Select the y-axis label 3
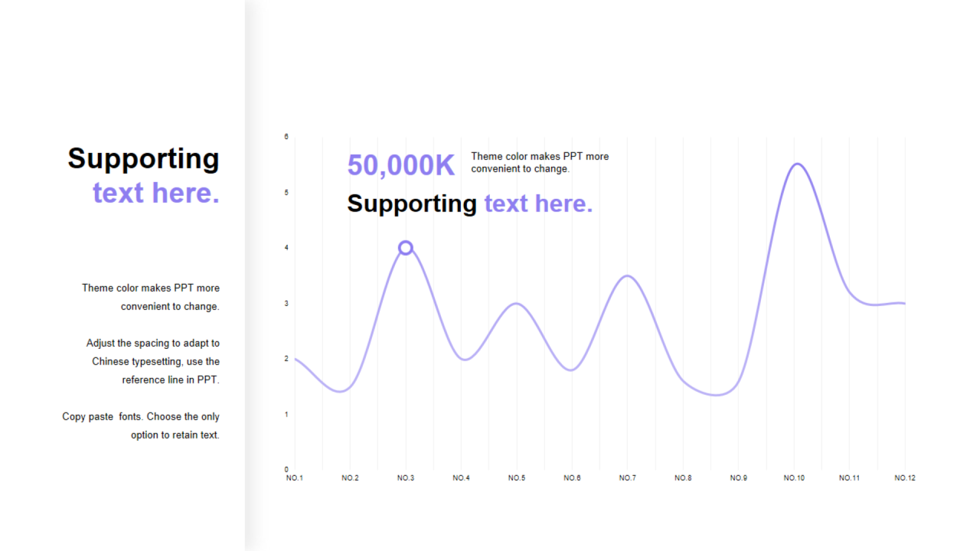The width and height of the screenshot is (980, 551). [286, 303]
